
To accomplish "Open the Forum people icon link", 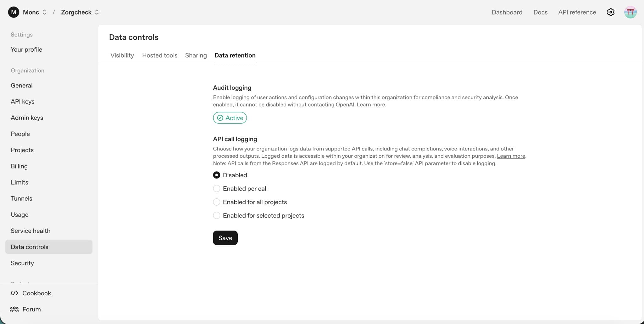I will tap(14, 309).
